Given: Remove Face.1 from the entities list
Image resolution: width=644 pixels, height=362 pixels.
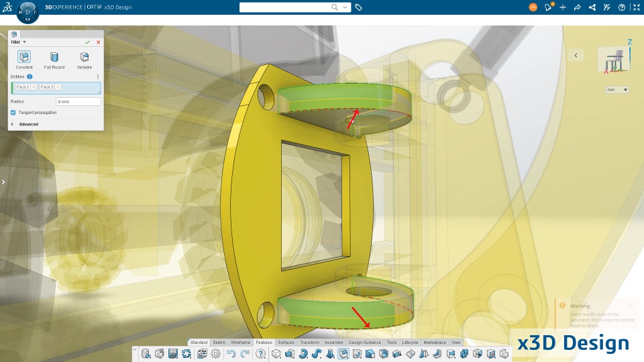Looking at the screenshot, I should coord(34,87).
